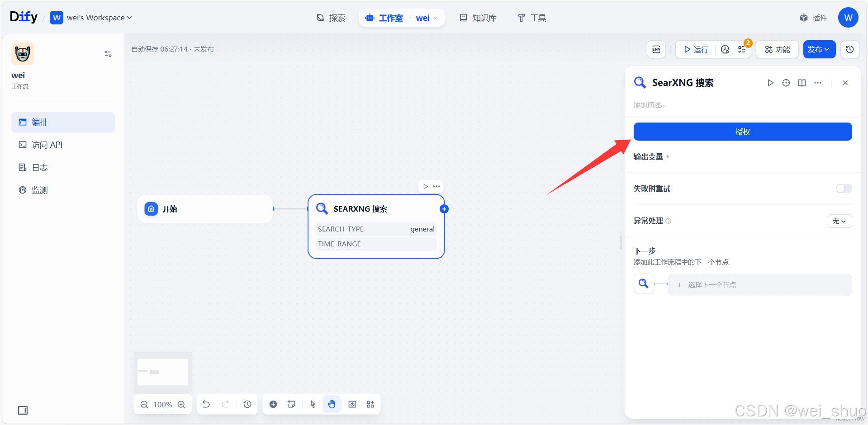Open the 插件 page
The image size is (868, 425).
[x=813, y=18]
